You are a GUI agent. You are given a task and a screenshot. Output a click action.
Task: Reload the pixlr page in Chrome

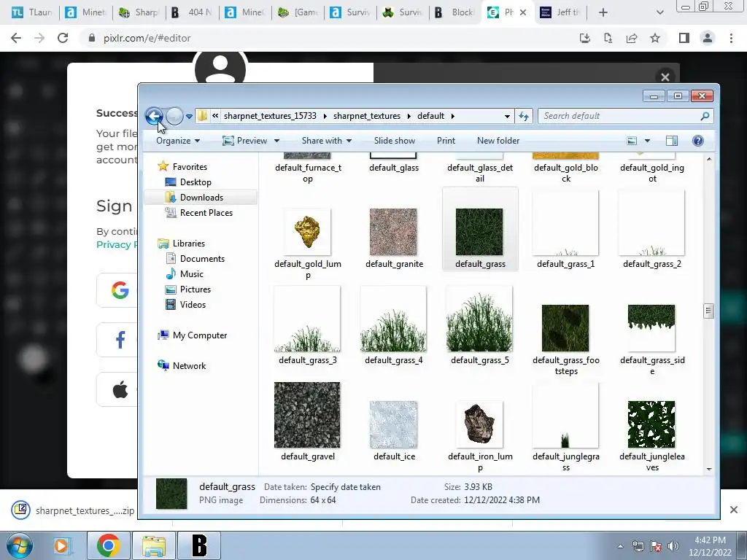pyautogui.click(x=63, y=38)
